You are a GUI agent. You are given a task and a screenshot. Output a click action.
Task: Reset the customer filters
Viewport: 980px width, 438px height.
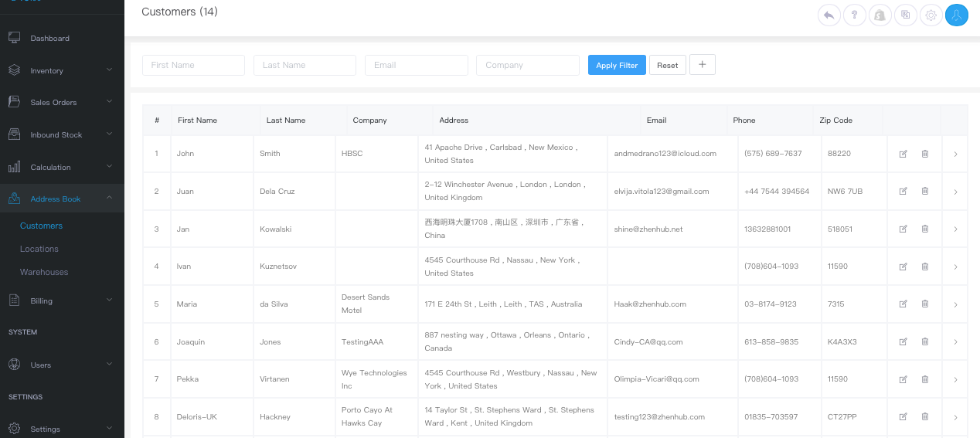pyautogui.click(x=668, y=66)
